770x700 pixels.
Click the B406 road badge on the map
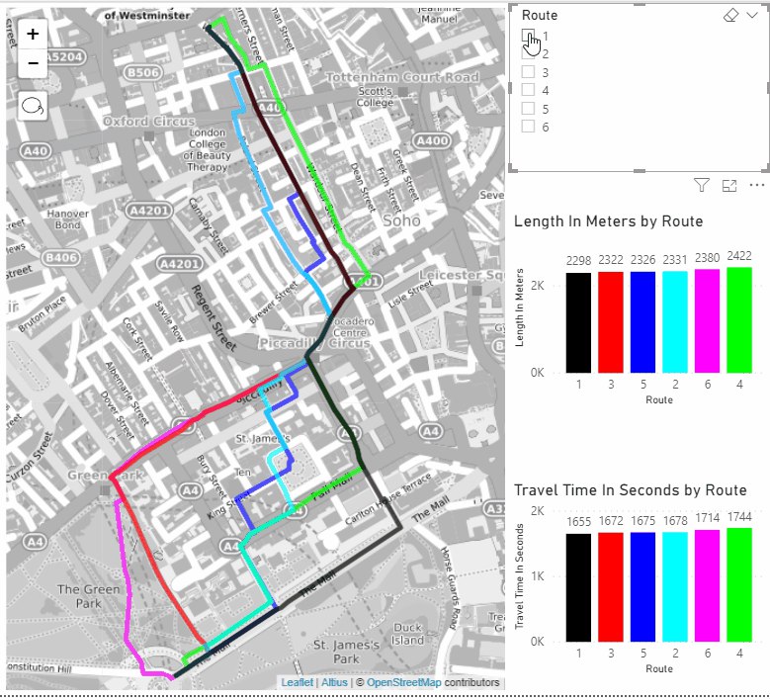61,257
